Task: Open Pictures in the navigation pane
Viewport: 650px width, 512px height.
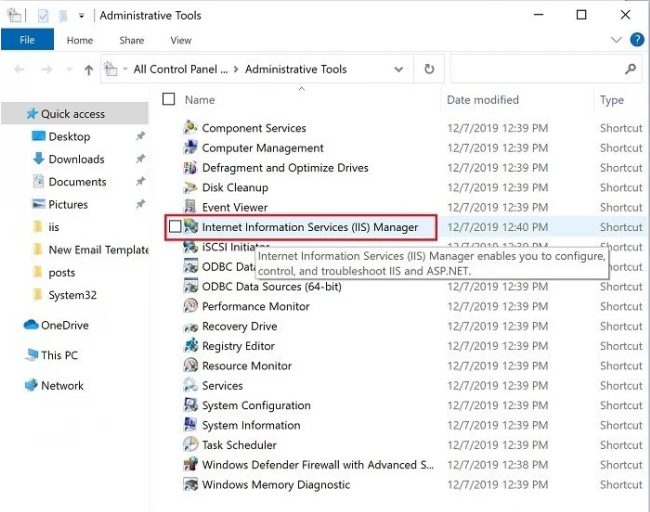Action: click(68, 204)
